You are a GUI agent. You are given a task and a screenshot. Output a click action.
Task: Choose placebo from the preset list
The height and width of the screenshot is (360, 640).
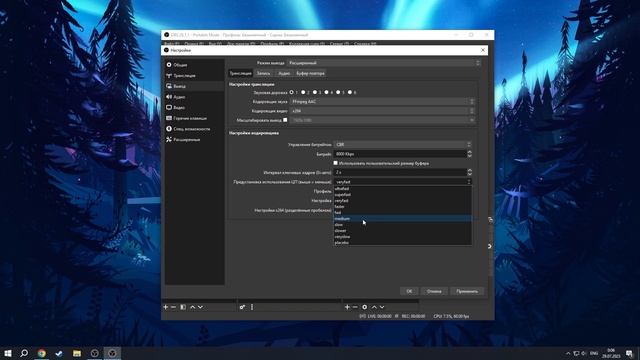tap(403, 243)
